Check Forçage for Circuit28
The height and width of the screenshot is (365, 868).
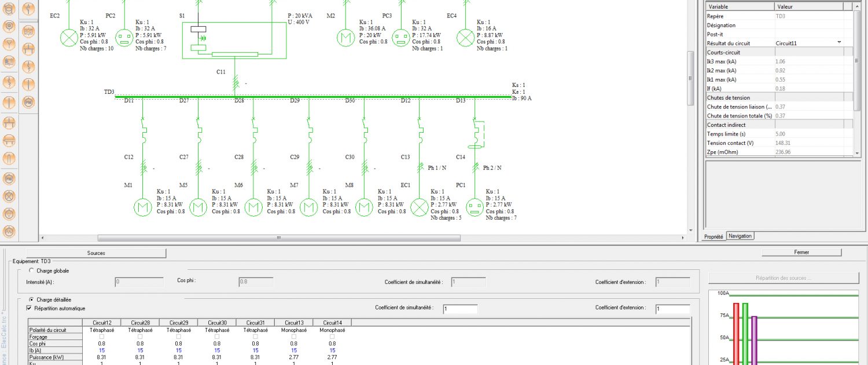point(140,337)
